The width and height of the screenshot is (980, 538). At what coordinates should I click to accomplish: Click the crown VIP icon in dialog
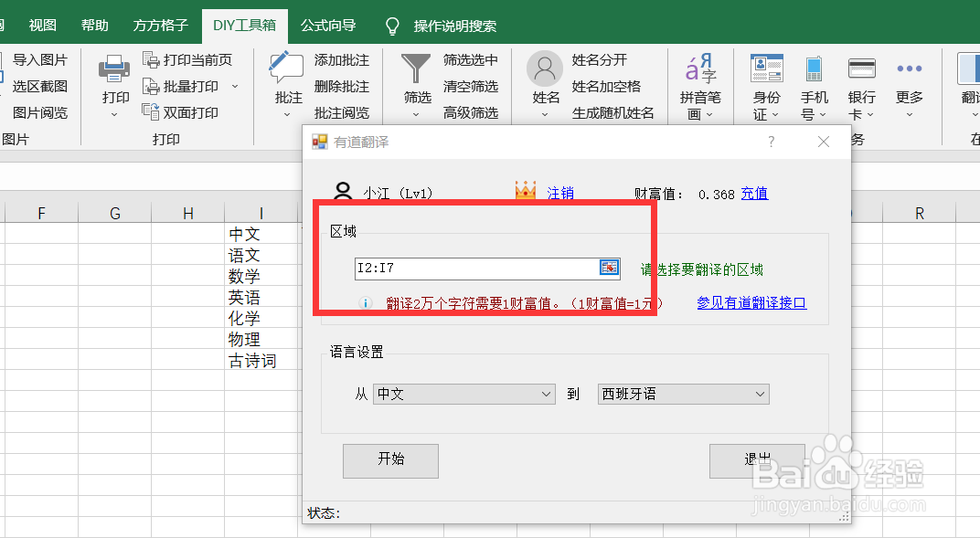(x=525, y=190)
